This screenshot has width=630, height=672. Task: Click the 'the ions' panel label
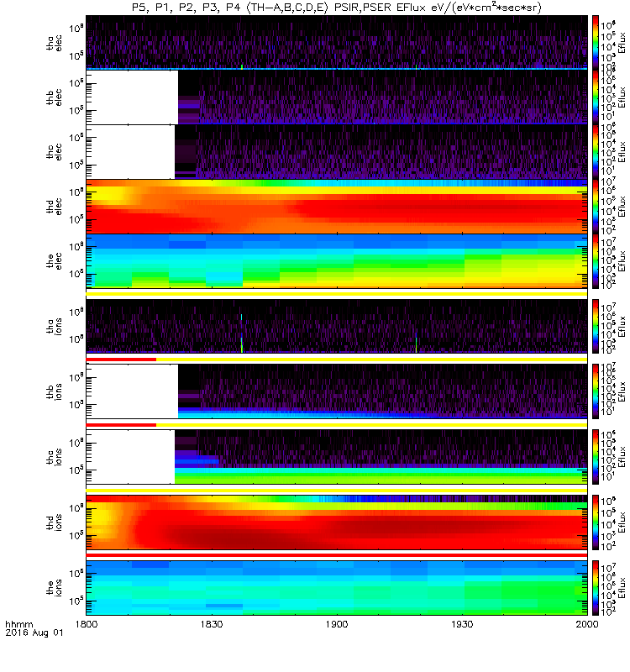pyautogui.click(x=55, y=587)
